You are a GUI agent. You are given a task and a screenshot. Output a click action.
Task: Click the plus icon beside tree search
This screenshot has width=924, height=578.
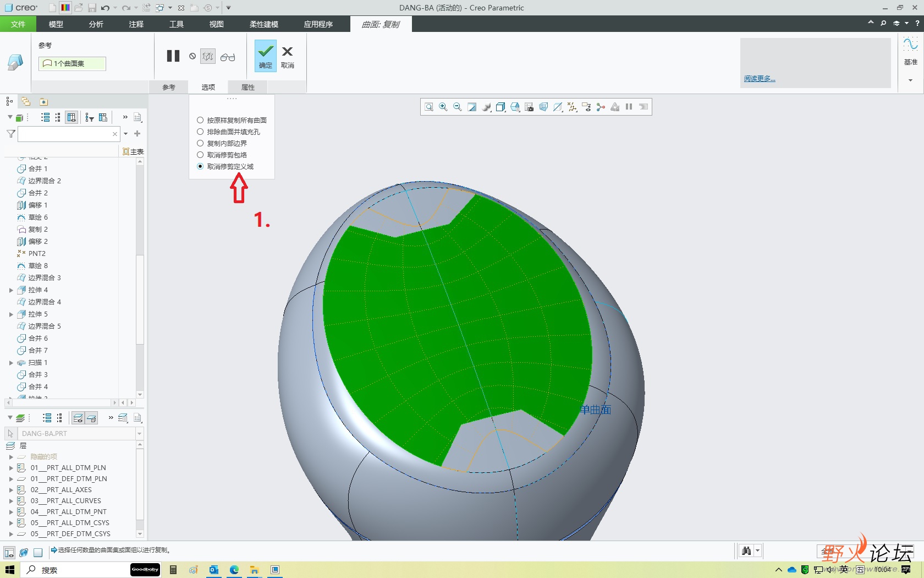coord(137,134)
